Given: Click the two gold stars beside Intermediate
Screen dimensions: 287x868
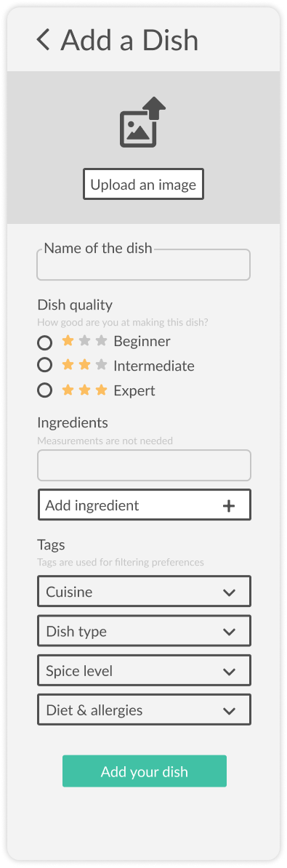Looking at the screenshot, I should coord(76,366).
